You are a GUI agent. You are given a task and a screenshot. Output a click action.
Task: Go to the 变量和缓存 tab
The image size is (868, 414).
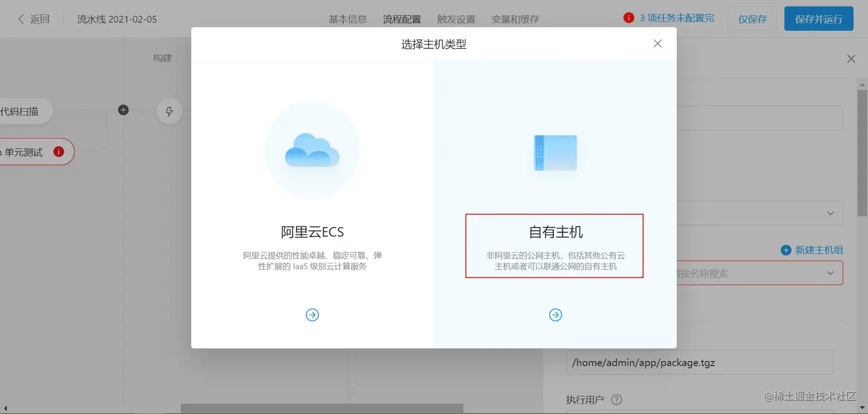tap(515, 19)
